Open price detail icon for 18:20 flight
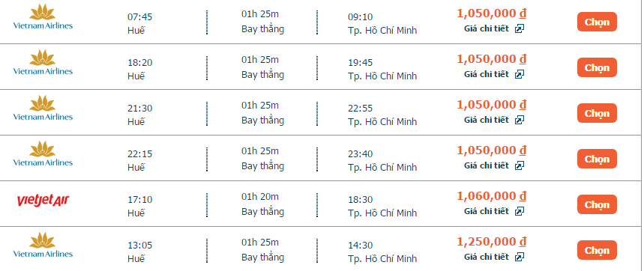Image resolution: width=644 pixels, height=271 pixels. pos(519,74)
